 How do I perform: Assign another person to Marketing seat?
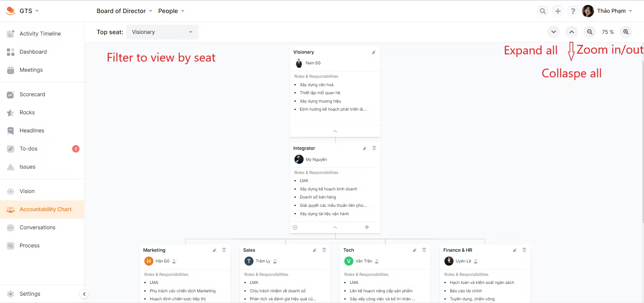[x=174, y=261]
